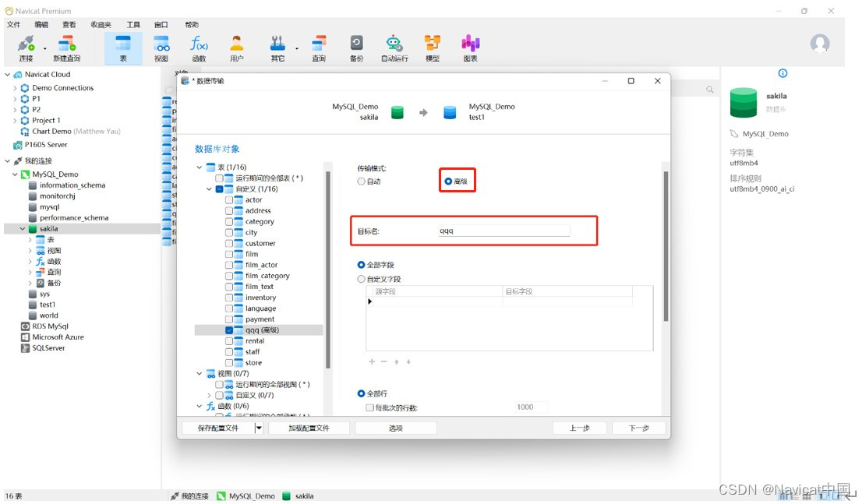This screenshot has height=504, width=862.
Task: Open the 模型 model toolbar icon
Action: 433,48
